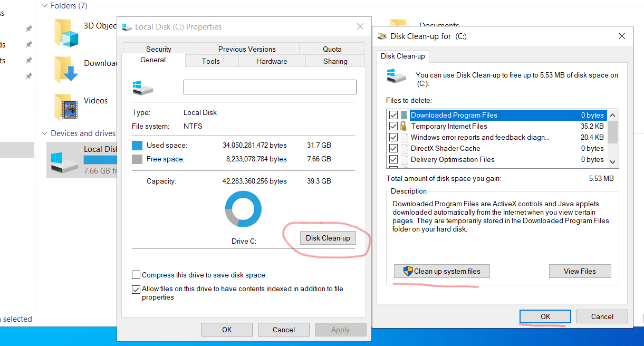Click the file icon for Delivery Optimisation Files
Viewport: 644px width, 346px height.
[x=404, y=159]
